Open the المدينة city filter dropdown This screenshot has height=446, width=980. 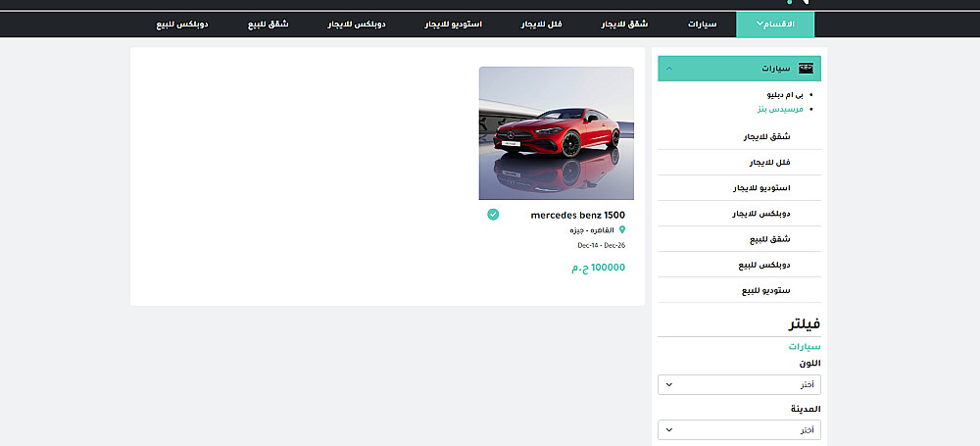point(739,429)
